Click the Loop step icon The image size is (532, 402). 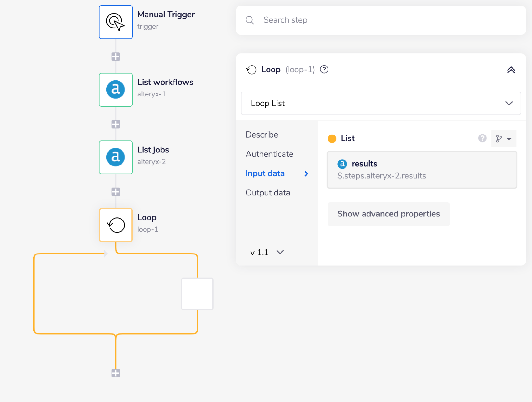115,225
